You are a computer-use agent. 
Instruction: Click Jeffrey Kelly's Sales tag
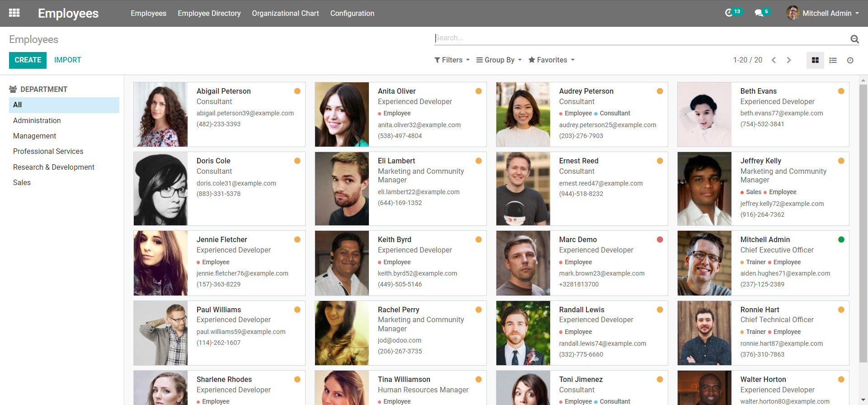tap(751, 192)
